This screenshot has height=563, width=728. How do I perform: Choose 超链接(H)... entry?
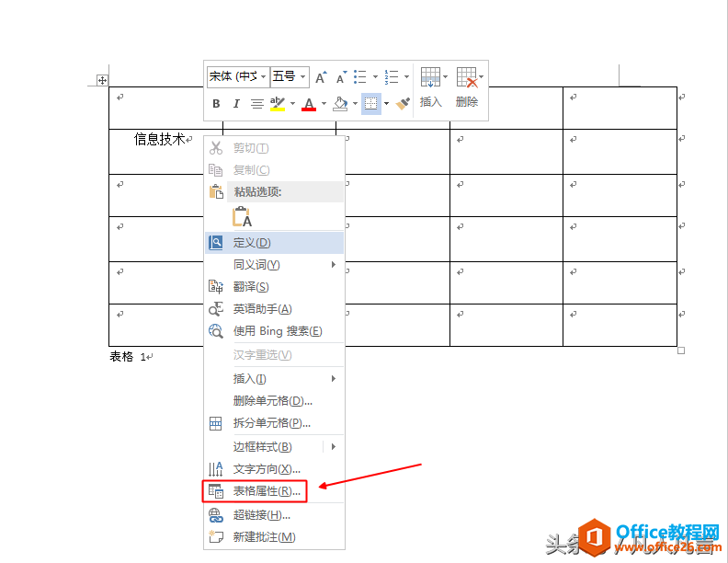[x=274, y=515]
